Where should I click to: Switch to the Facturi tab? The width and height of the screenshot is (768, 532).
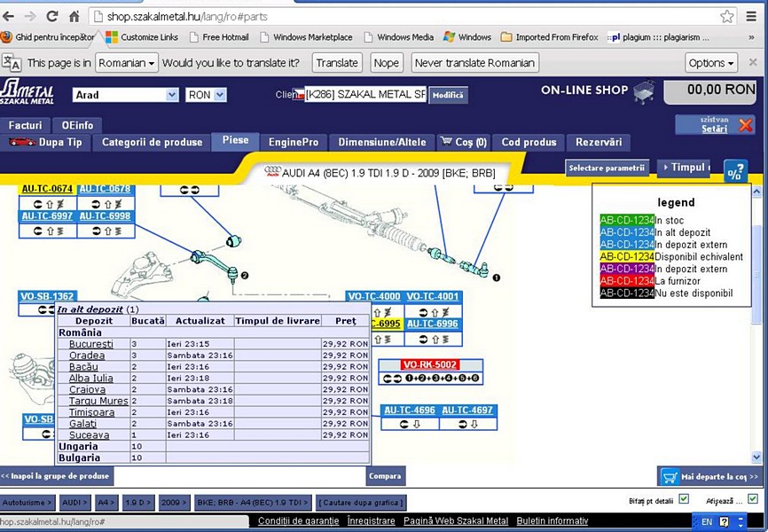click(25, 125)
